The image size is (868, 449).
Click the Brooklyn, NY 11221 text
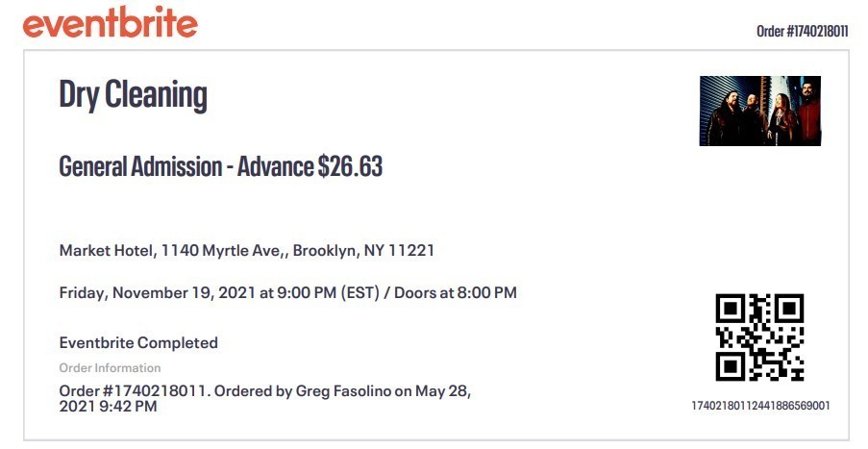coord(363,251)
